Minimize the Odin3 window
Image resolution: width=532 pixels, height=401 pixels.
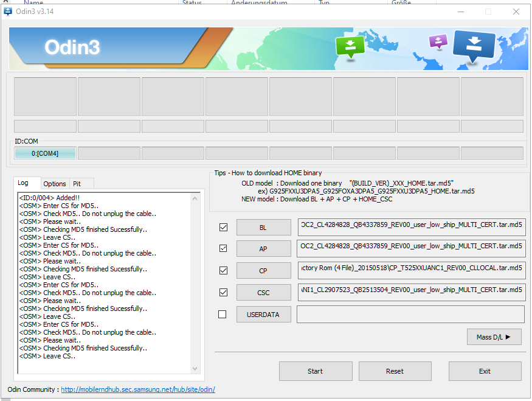[461, 12]
